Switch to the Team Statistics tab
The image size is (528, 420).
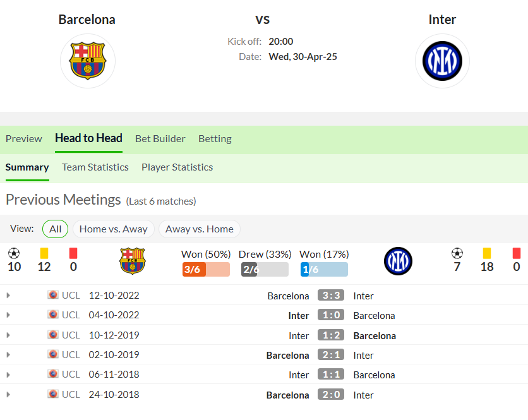click(95, 167)
